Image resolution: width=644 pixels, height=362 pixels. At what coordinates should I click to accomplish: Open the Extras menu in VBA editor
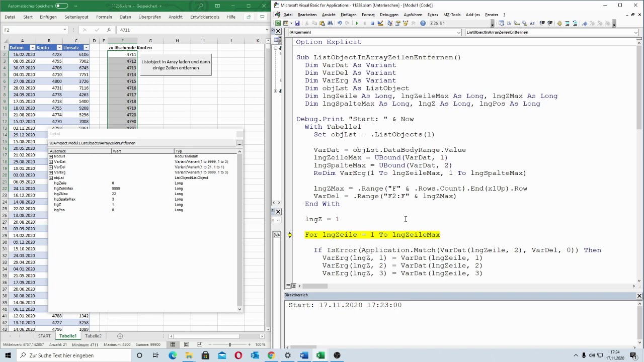click(x=433, y=15)
